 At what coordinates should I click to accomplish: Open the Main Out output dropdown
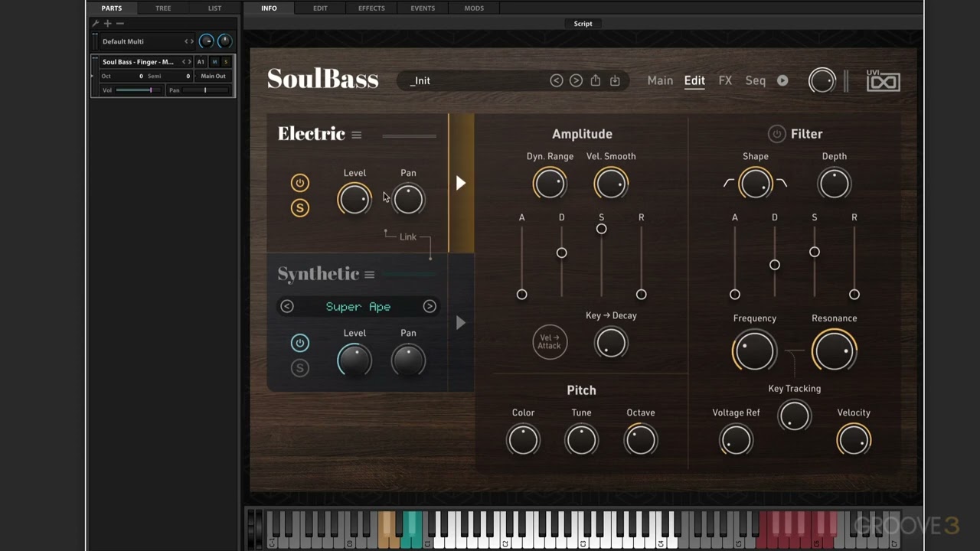coord(213,76)
